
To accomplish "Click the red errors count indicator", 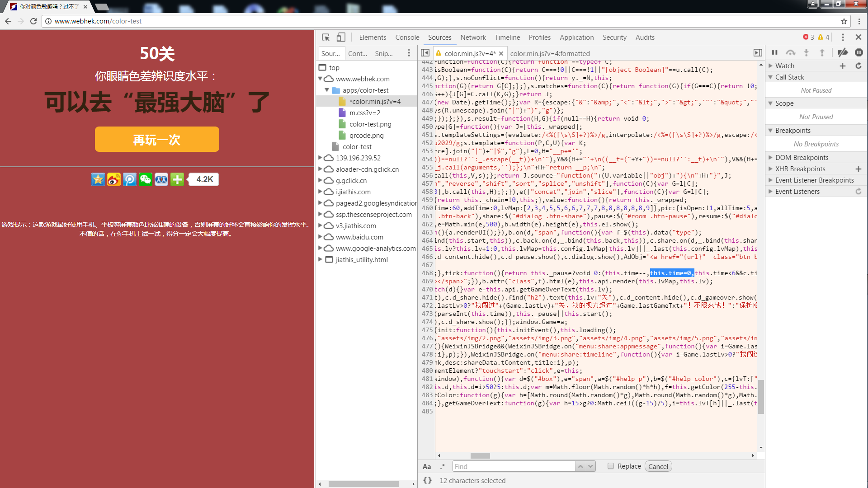I will click(808, 38).
